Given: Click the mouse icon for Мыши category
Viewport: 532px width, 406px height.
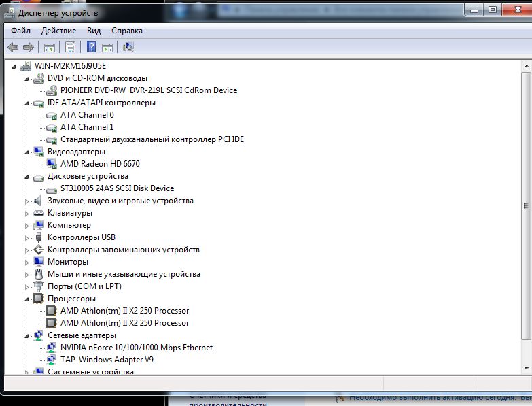Looking at the screenshot, I should [x=39, y=273].
